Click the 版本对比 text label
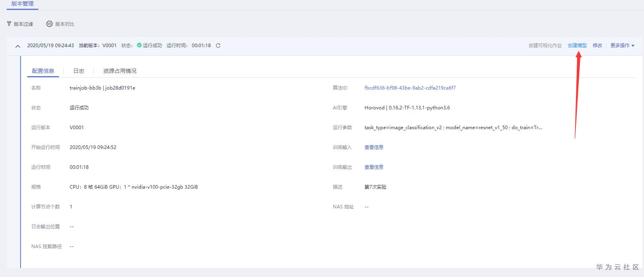Screen dimensions: 644x277 [x=64, y=24]
